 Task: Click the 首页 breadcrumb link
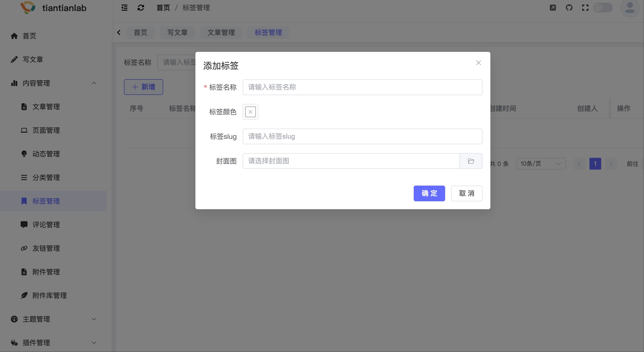click(x=163, y=8)
